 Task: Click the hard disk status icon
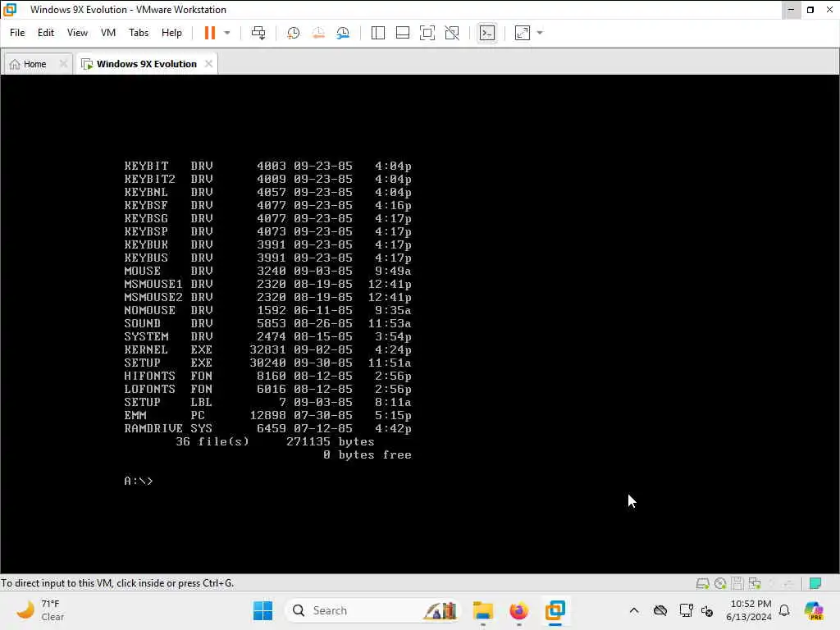[x=702, y=583]
